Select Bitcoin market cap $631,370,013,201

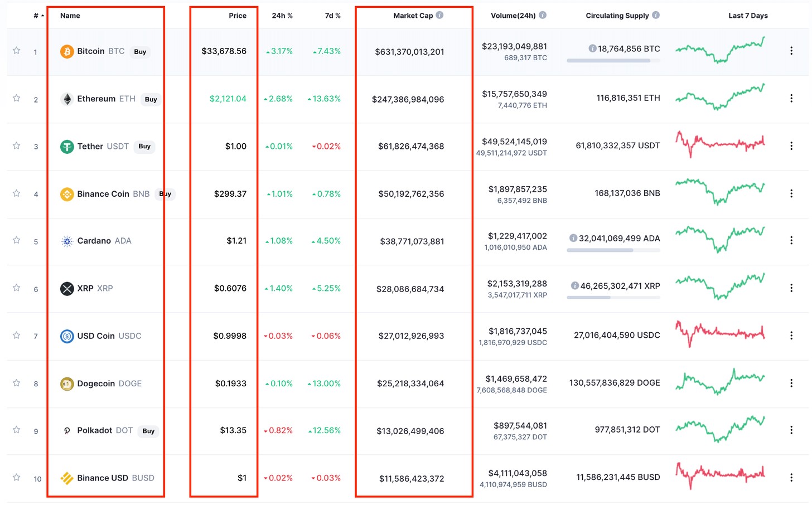click(x=409, y=52)
